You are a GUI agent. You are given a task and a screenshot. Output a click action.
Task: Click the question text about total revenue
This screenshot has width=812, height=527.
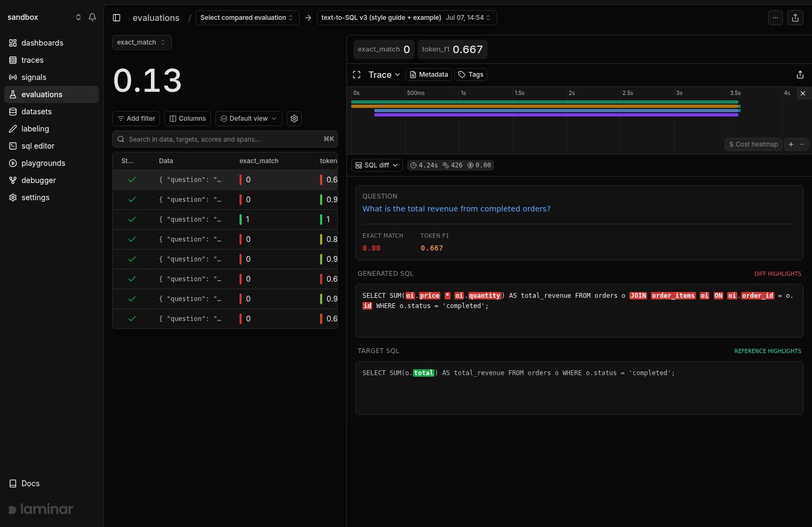pyautogui.click(x=456, y=209)
